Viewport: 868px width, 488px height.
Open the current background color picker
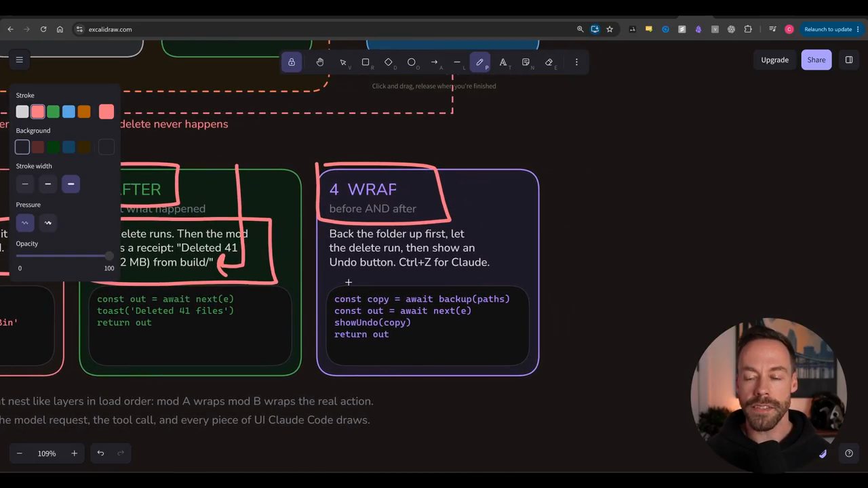[106, 147]
